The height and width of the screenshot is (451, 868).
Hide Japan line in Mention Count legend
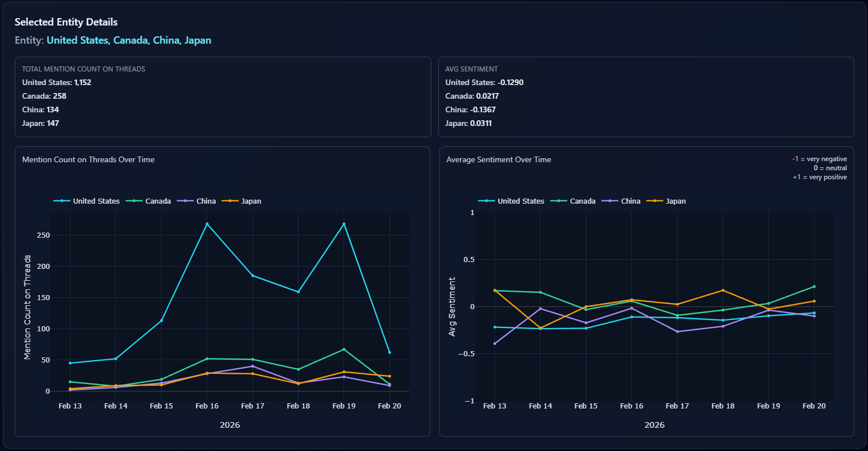(x=241, y=201)
